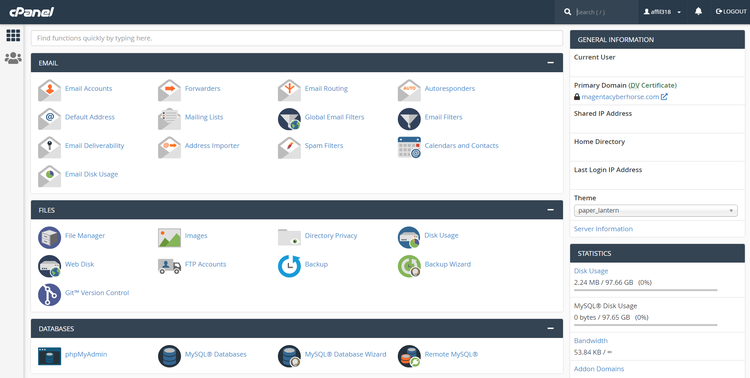Open the Disk Usage statistics link

(591, 271)
